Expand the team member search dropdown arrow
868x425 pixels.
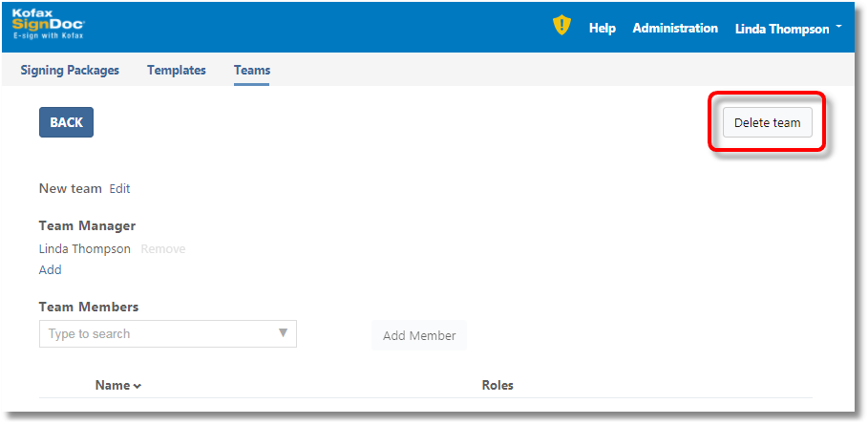283,333
